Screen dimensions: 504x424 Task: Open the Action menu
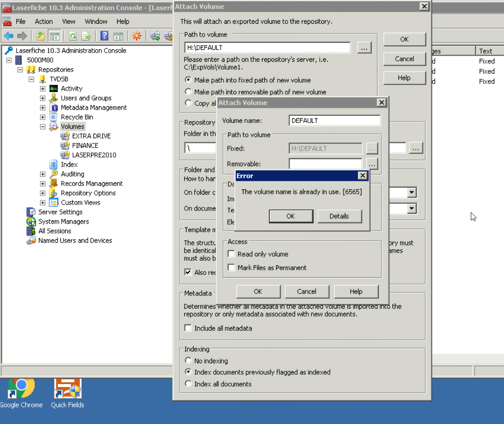point(44,21)
